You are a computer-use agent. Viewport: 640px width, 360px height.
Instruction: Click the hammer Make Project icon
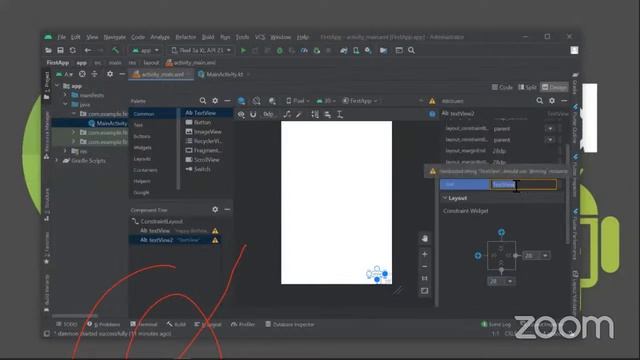coord(116,51)
